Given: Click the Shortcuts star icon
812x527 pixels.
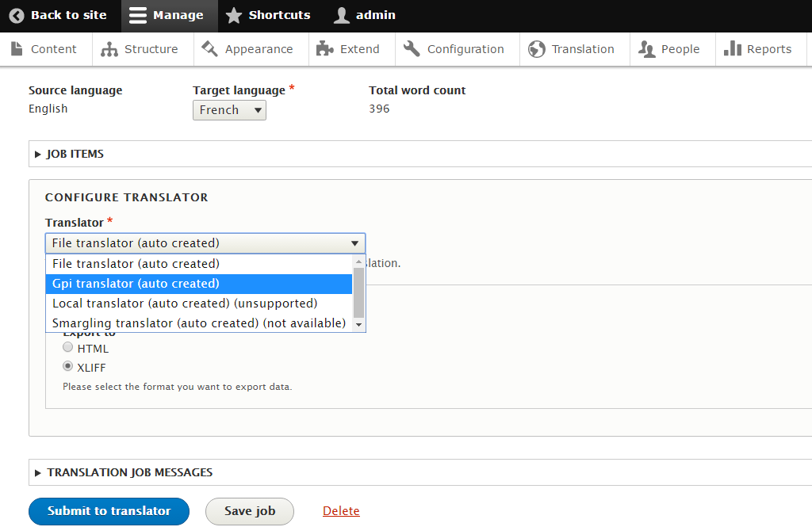Looking at the screenshot, I should point(233,15).
